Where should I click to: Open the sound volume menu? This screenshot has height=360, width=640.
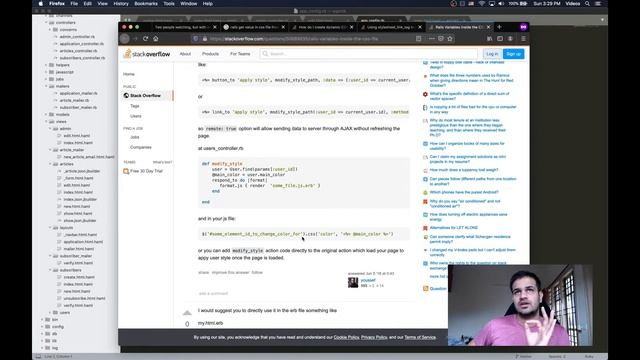pos(501,4)
